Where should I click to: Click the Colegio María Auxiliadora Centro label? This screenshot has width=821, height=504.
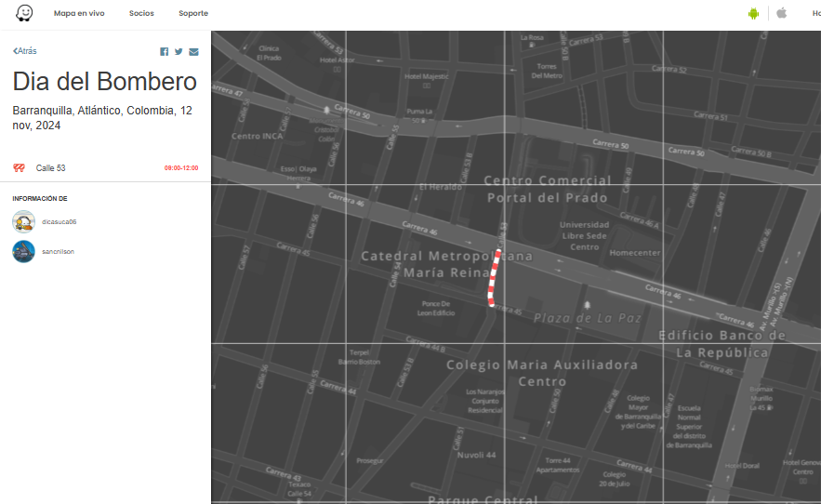click(542, 373)
